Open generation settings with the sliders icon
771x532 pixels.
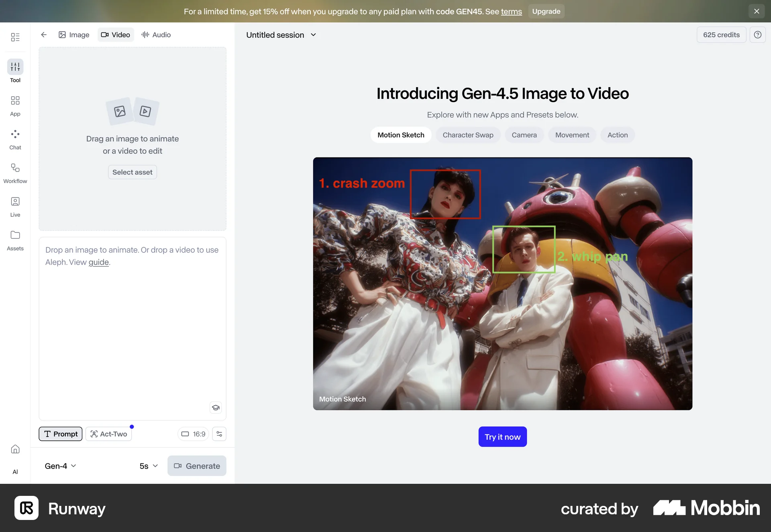(x=219, y=434)
